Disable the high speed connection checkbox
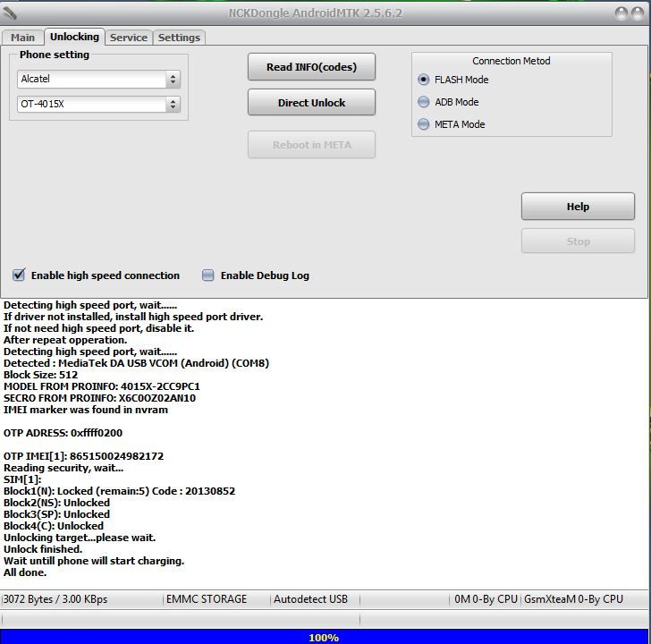 coord(19,275)
